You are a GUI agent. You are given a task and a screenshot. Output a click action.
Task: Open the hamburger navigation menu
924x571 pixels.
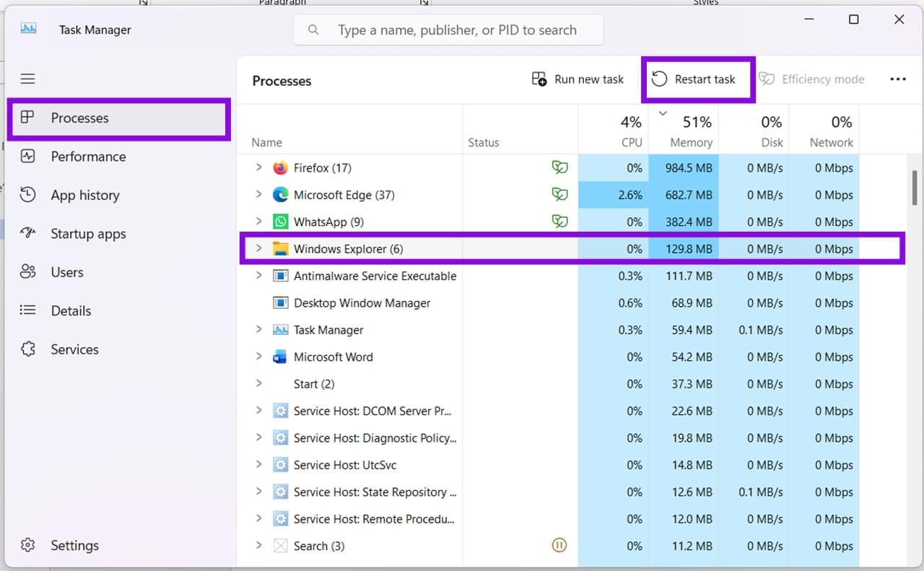tap(27, 79)
